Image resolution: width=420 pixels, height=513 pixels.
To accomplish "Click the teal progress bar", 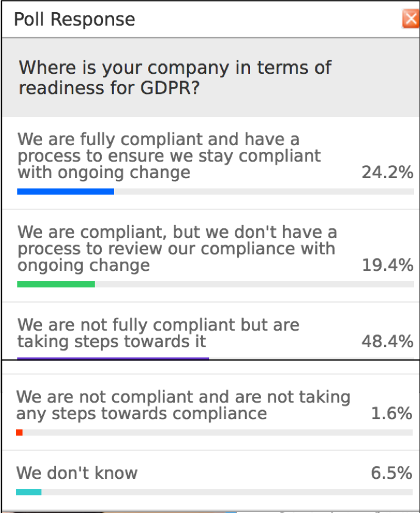I will pos(29,492).
